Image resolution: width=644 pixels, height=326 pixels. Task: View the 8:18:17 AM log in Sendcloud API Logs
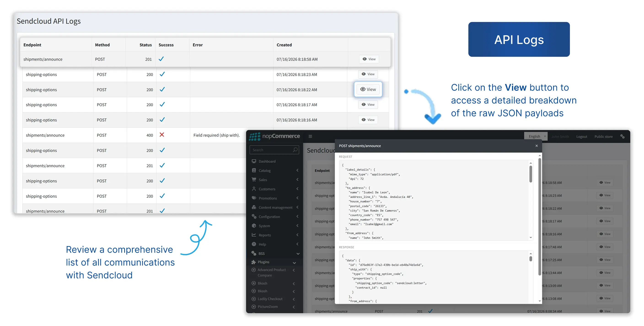[x=368, y=105]
